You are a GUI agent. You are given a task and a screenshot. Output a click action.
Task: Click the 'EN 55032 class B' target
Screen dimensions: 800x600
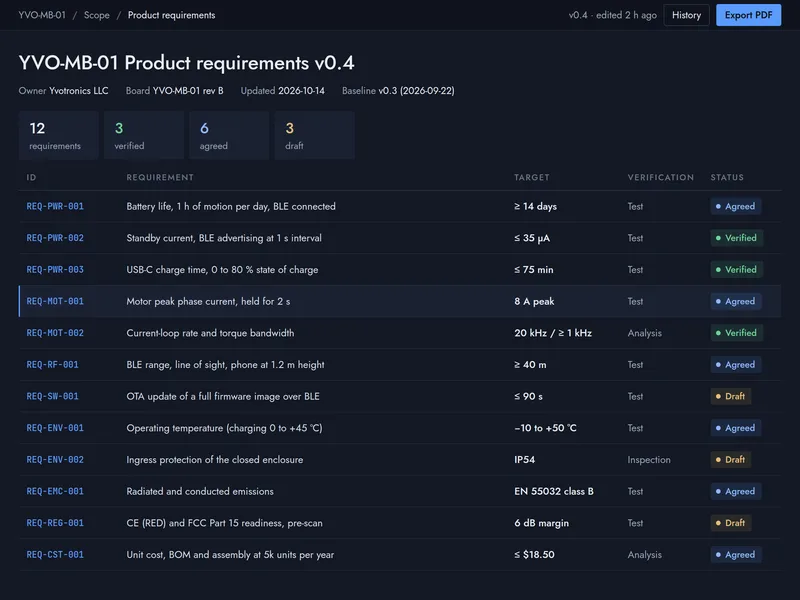[x=554, y=491]
